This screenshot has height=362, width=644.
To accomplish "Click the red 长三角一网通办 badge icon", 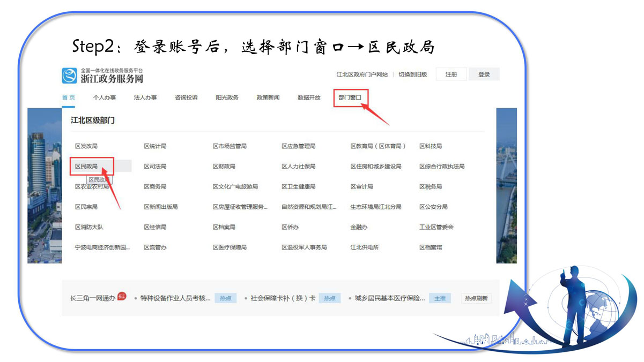I will pyautogui.click(x=122, y=296).
